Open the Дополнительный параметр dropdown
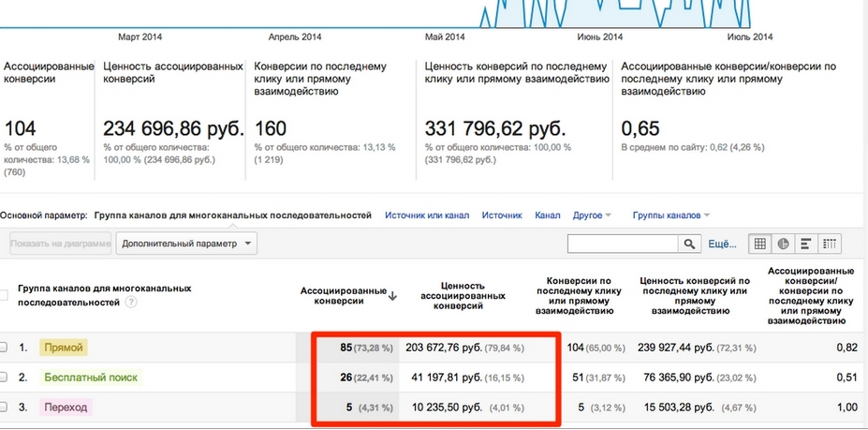The height and width of the screenshot is (430, 868). (x=186, y=244)
